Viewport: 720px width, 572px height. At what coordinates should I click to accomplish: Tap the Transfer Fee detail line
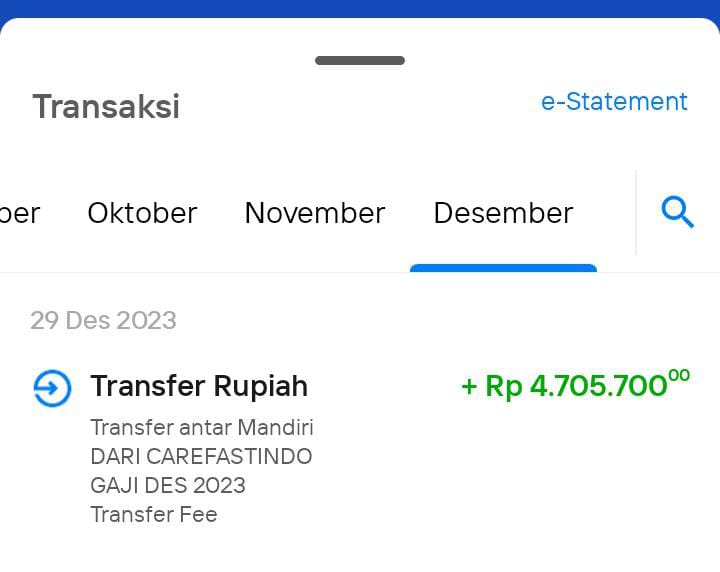[x=154, y=514]
